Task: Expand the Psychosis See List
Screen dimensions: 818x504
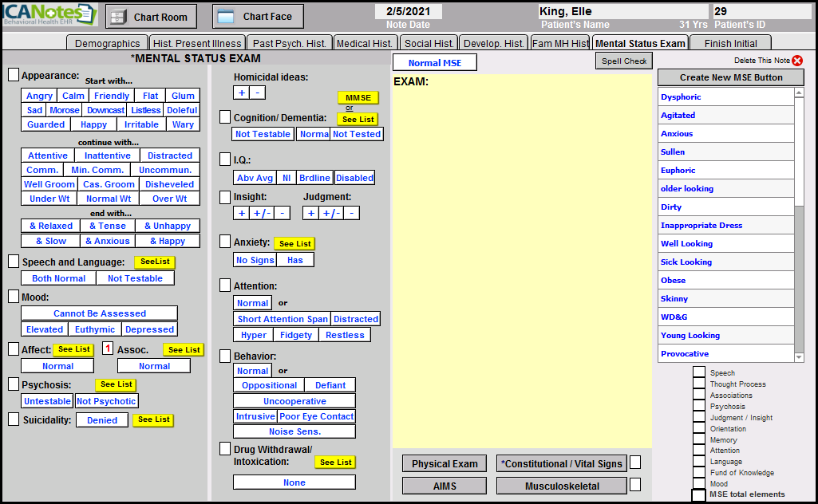Action: pos(116,384)
